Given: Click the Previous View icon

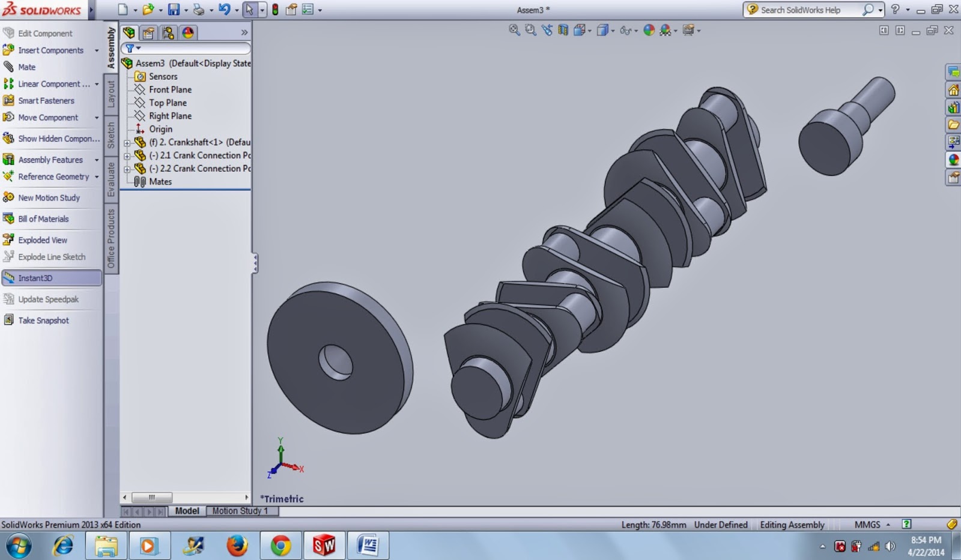Looking at the screenshot, I should pyautogui.click(x=547, y=30).
